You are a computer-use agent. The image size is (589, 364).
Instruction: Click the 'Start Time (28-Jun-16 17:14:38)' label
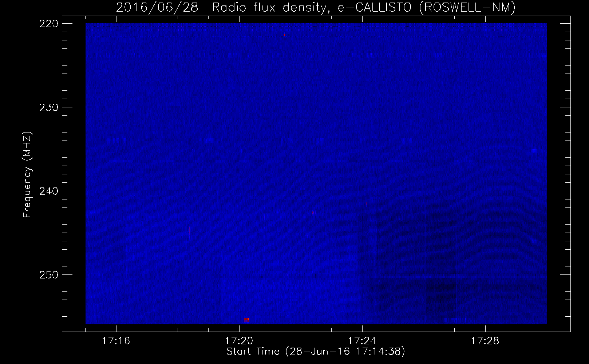pyautogui.click(x=316, y=352)
